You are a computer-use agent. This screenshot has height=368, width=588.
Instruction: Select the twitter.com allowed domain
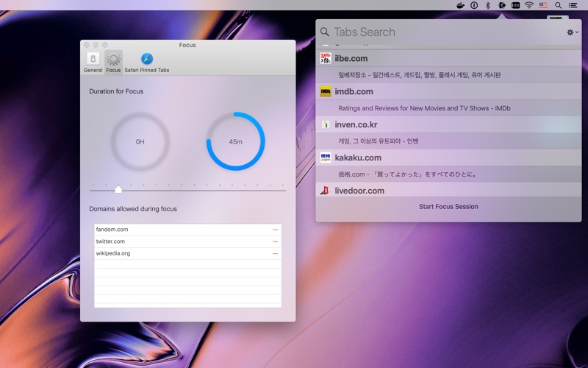tap(187, 241)
